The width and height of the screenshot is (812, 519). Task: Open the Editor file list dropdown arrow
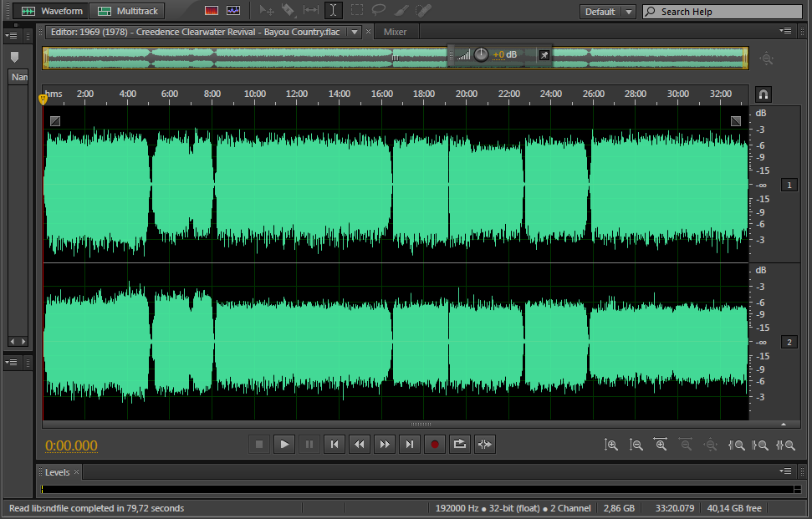(355, 32)
